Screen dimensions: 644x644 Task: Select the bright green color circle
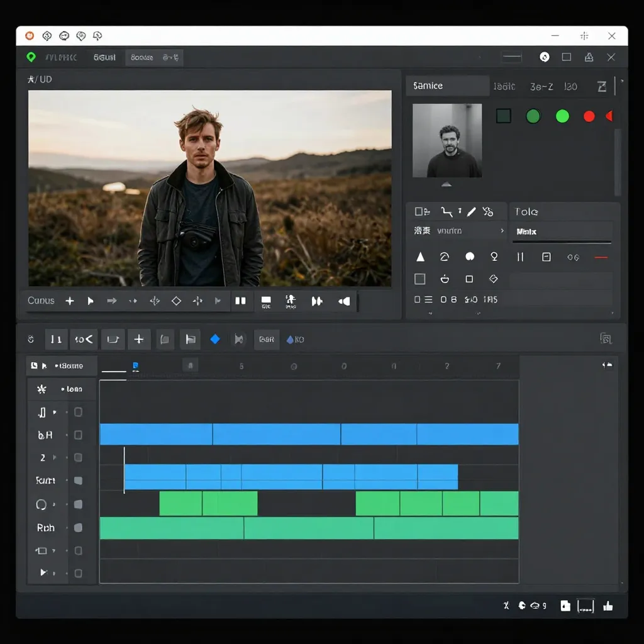[x=562, y=116]
